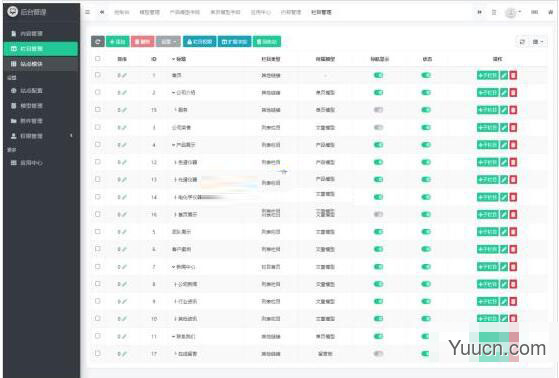Switch to the 应用中心 tab in top bar

261,12
